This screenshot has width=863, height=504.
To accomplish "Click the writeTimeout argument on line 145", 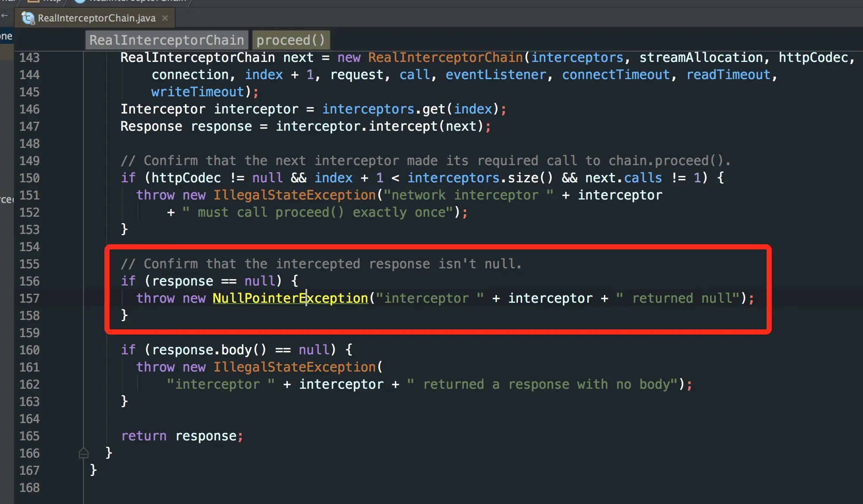I will tap(197, 92).
